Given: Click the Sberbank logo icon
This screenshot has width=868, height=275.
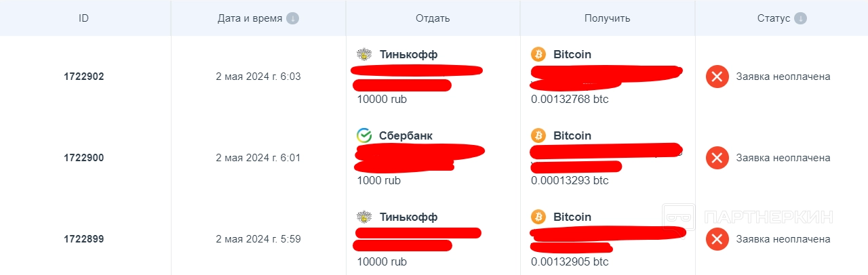Looking at the screenshot, I should tap(364, 135).
